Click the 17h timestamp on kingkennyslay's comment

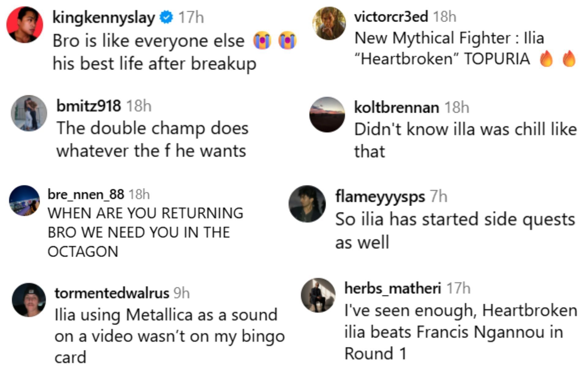tap(191, 17)
